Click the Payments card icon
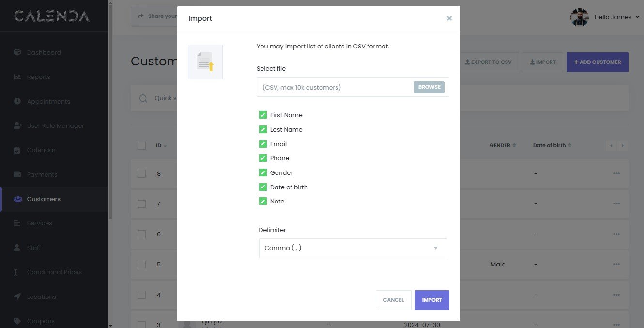The image size is (644, 328). [17, 174]
